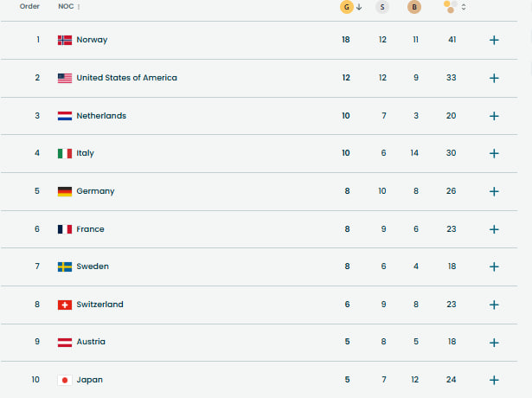532x398 pixels.
Task: Sort by silver medal icon column
Action: (382, 7)
